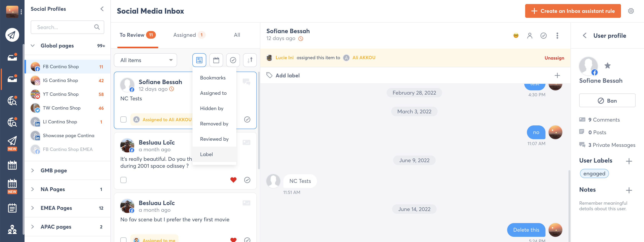Click the sort order arrows icon
644x242 pixels.
pos(250,60)
